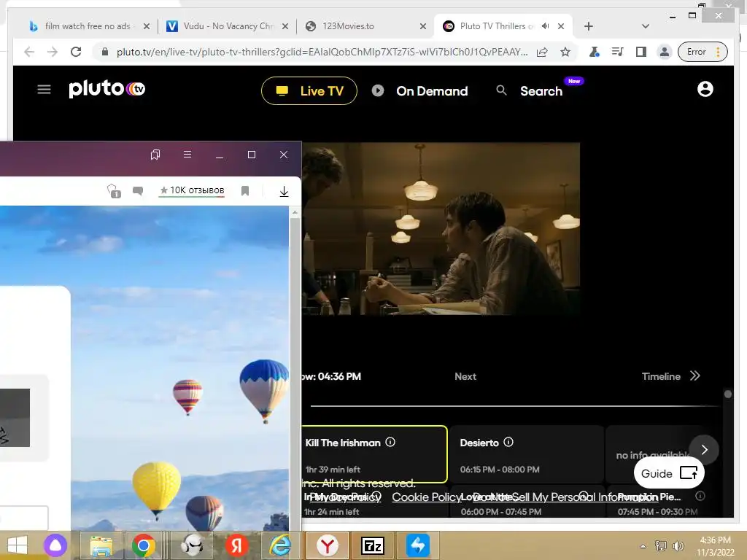The height and width of the screenshot is (560, 747).
Task: Select the Kill The Irishman program card
Action: pyautogui.click(x=374, y=454)
